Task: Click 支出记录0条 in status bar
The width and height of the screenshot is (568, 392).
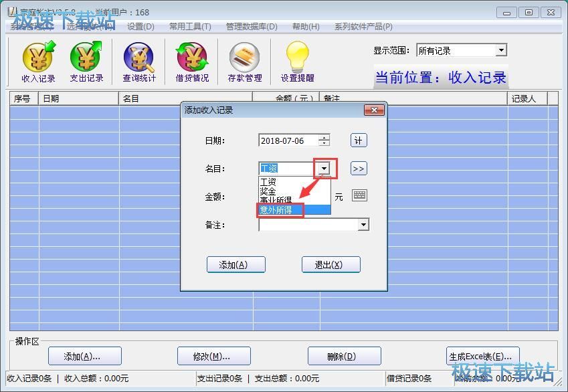Action: 219,378
